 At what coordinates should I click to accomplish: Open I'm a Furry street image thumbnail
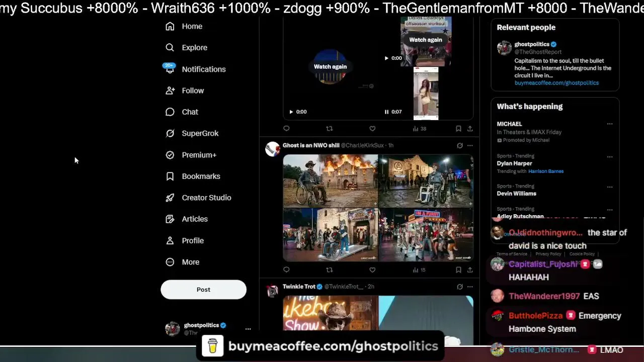pyautogui.click(x=426, y=235)
